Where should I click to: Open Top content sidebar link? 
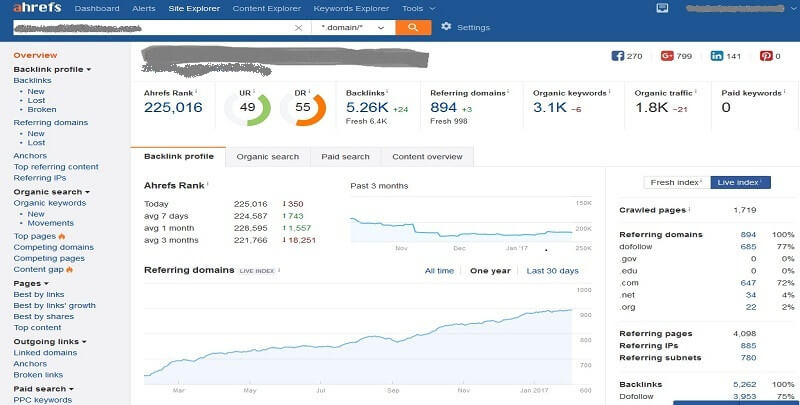37,328
